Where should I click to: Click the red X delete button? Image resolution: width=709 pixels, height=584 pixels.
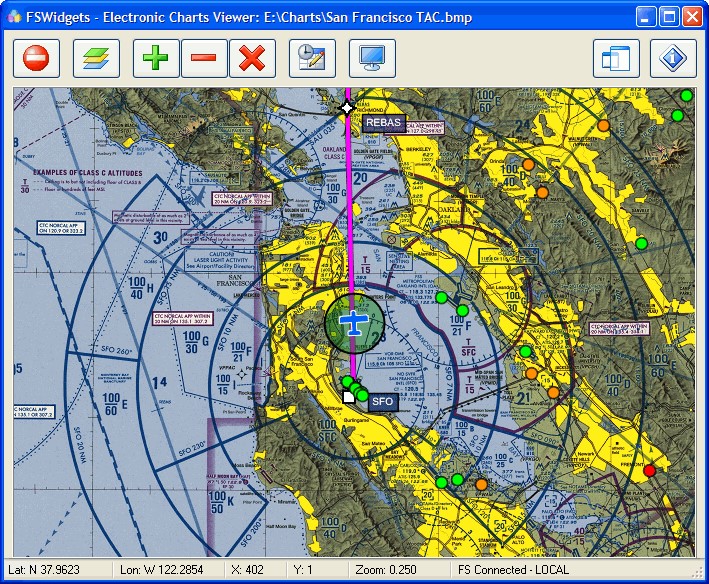click(252, 59)
